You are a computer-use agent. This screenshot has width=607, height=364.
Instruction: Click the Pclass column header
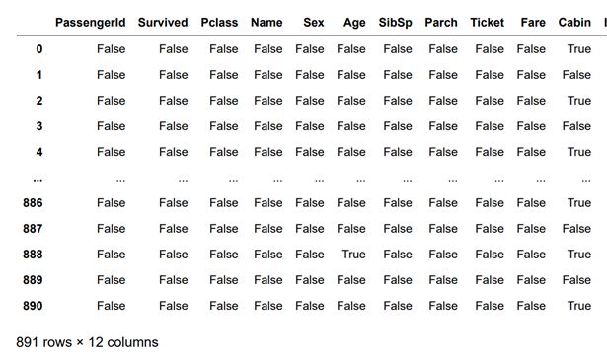(219, 23)
